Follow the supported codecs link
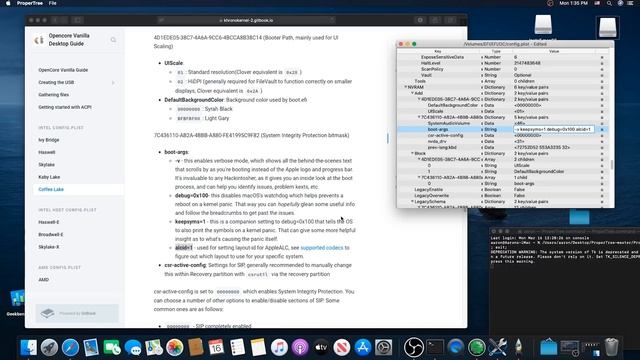 click(322, 248)
